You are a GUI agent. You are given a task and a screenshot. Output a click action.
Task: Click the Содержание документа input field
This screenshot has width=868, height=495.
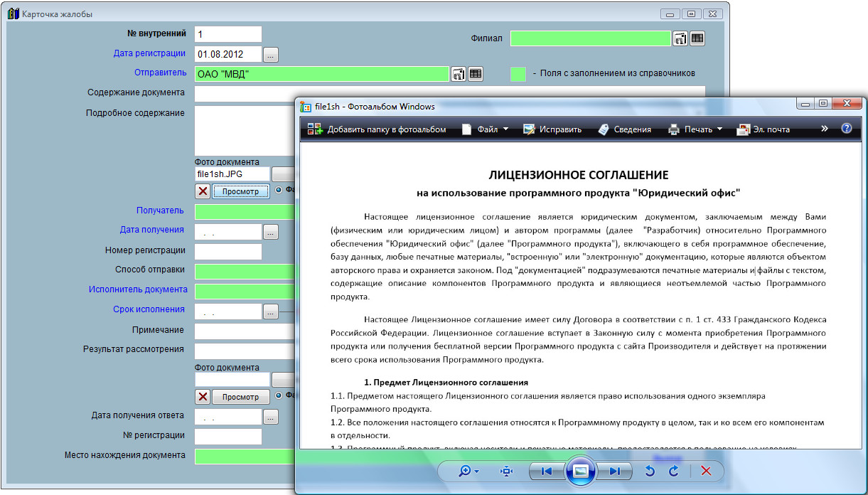pyautogui.click(x=449, y=93)
